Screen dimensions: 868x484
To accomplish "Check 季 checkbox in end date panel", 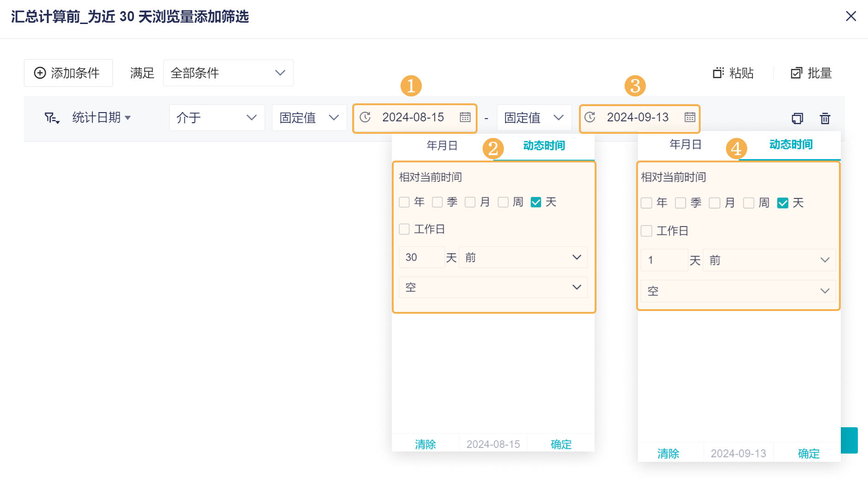I will [681, 203].
